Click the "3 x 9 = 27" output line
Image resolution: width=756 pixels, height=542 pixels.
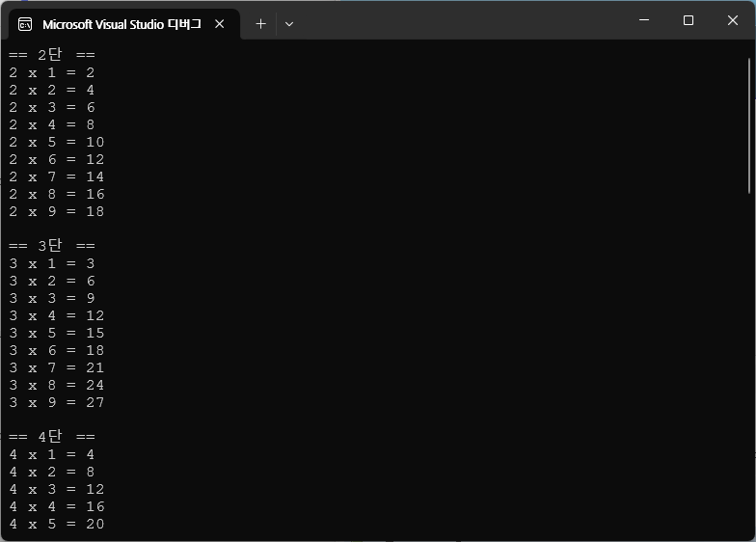click(x=57, y=402)
